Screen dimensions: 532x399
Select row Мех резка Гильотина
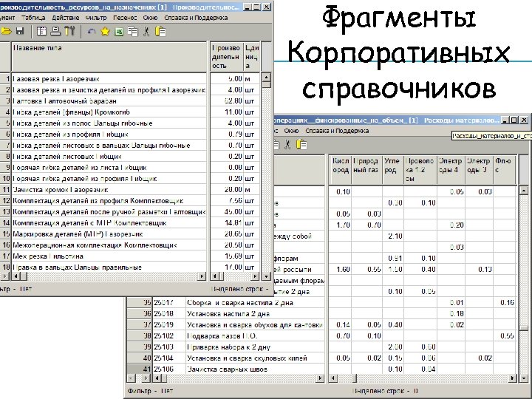tap(109, 256)
